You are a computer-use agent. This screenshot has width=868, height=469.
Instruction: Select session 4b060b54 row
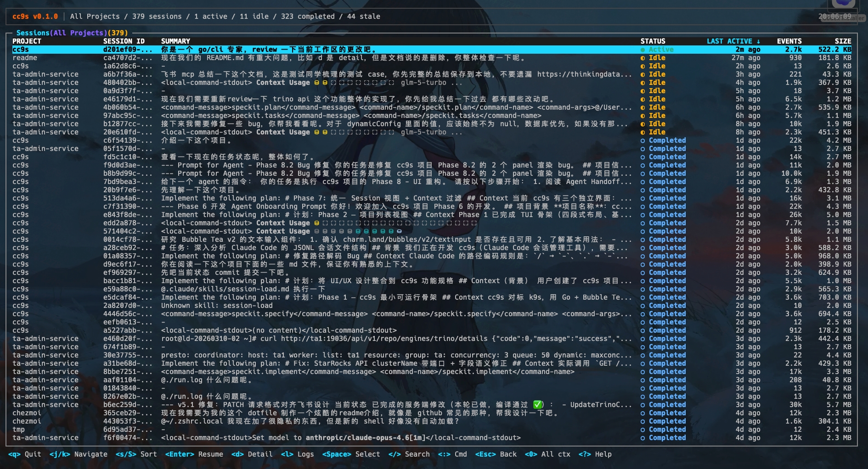point(432,107)
